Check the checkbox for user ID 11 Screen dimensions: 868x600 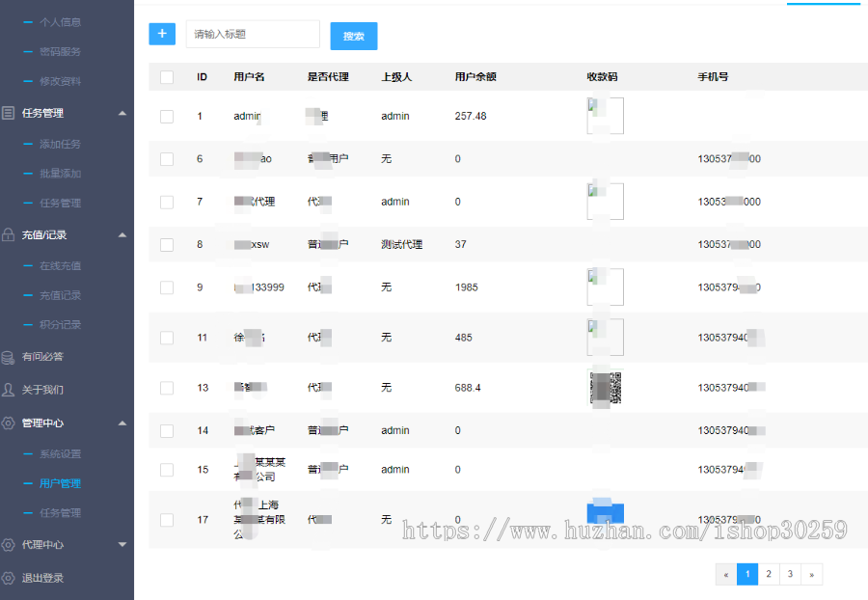point(167,338)
